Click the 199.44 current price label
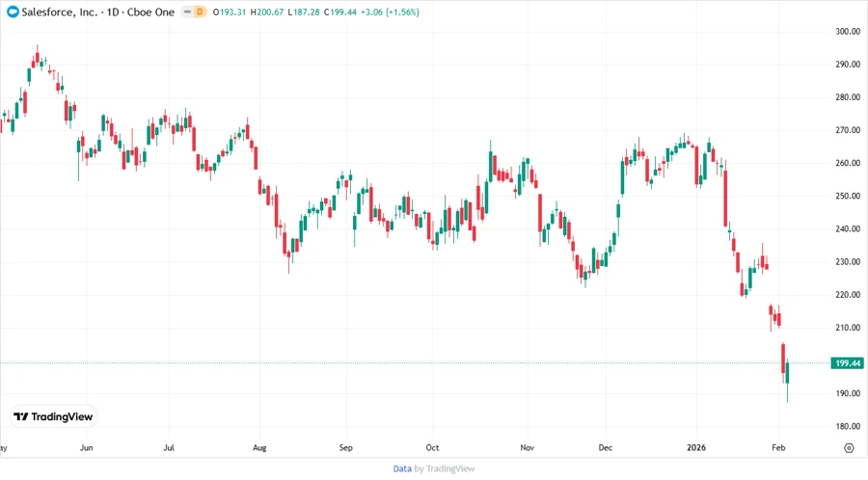Viewport: 868px width, 480px height. point(848,363)
